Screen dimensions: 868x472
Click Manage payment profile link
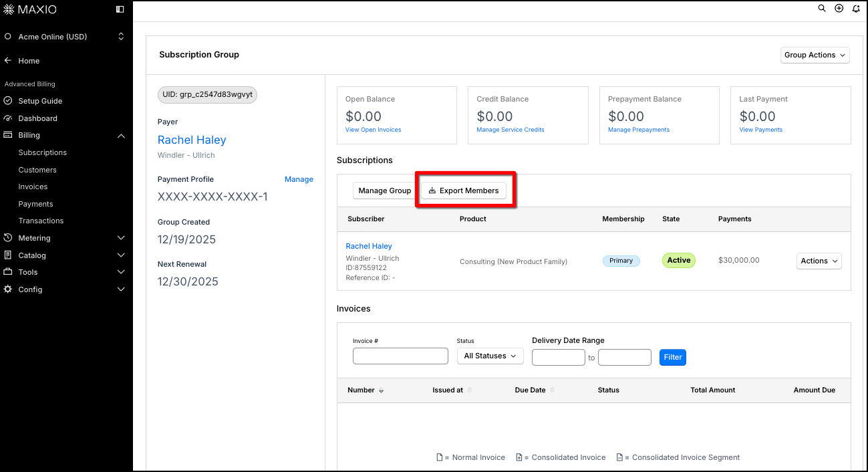299,179
